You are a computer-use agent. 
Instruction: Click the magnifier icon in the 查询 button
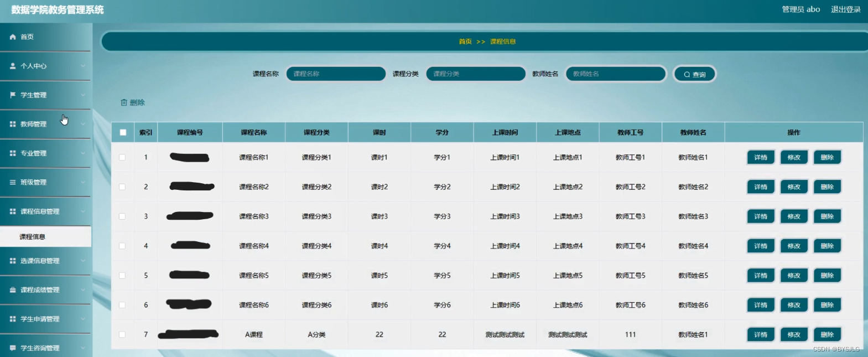[687, 75]
